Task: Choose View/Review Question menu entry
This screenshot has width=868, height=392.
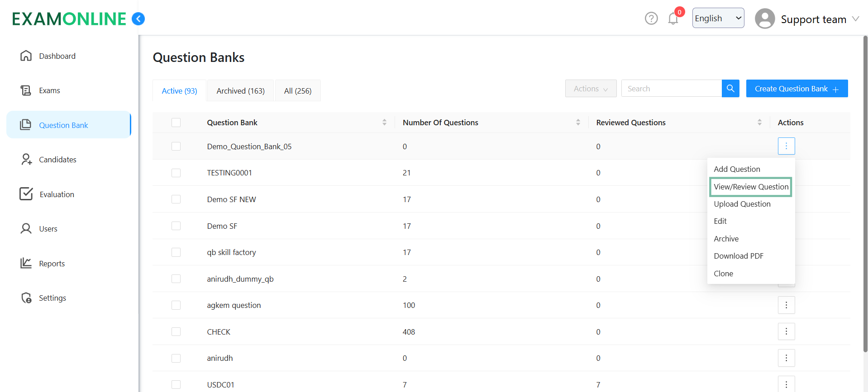Action: pos(751,187)
